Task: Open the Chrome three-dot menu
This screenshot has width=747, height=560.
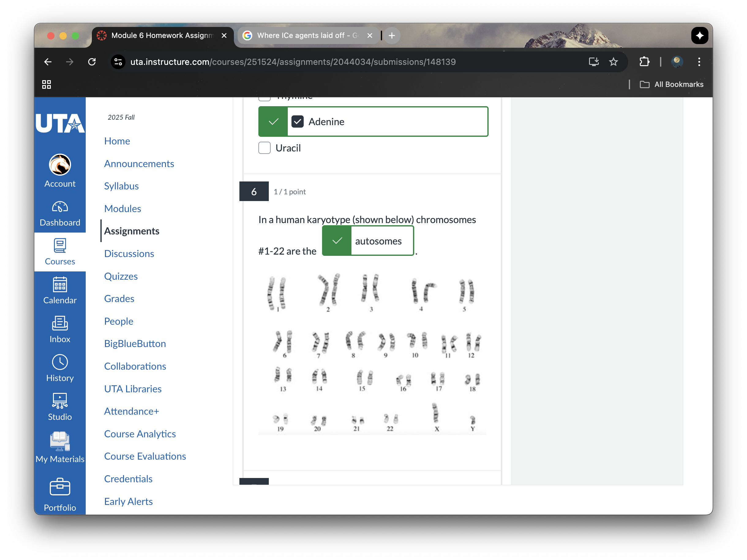Action: point(699,62)
